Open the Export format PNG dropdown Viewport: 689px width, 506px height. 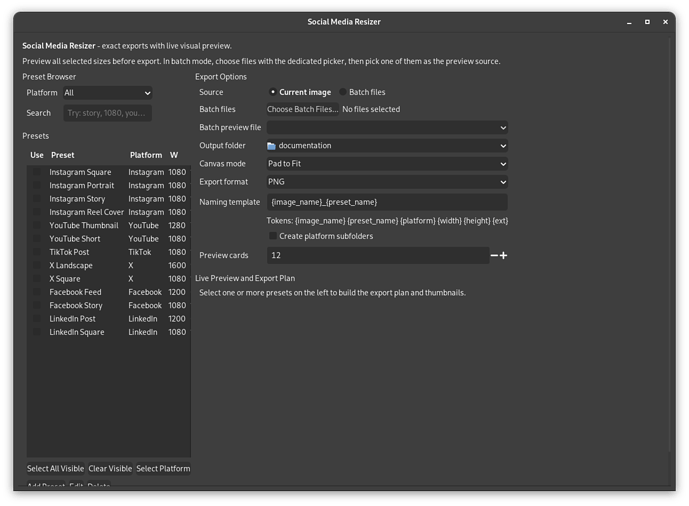pos(387,182)
